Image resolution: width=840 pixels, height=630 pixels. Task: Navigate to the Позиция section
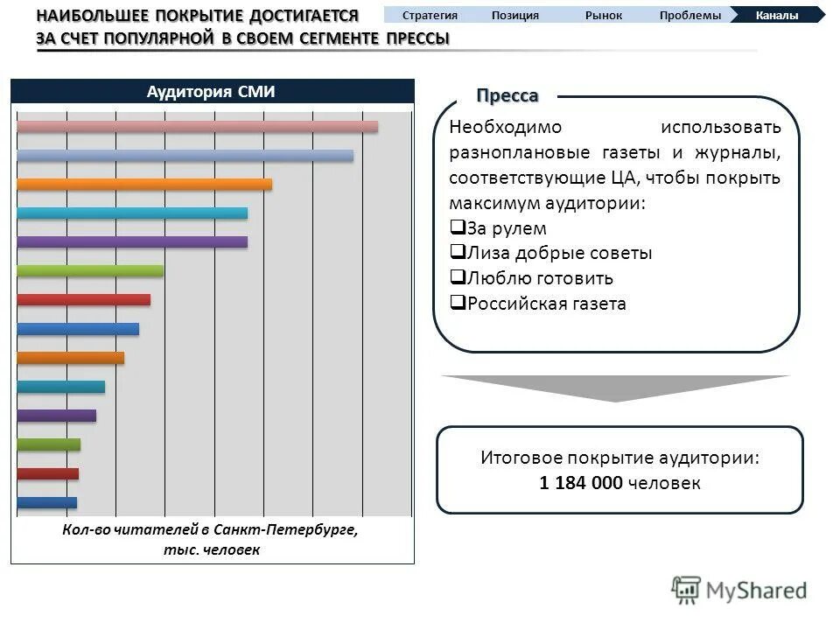(516, 14)
